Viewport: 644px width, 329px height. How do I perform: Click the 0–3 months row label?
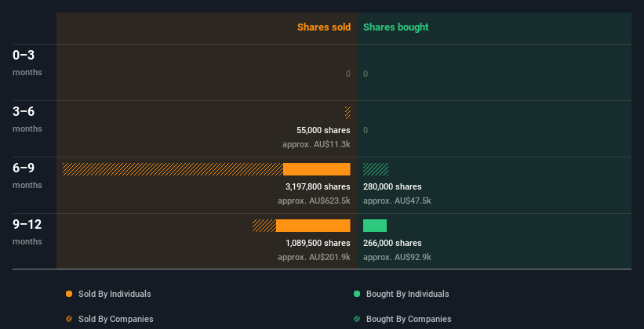(27, 63)
